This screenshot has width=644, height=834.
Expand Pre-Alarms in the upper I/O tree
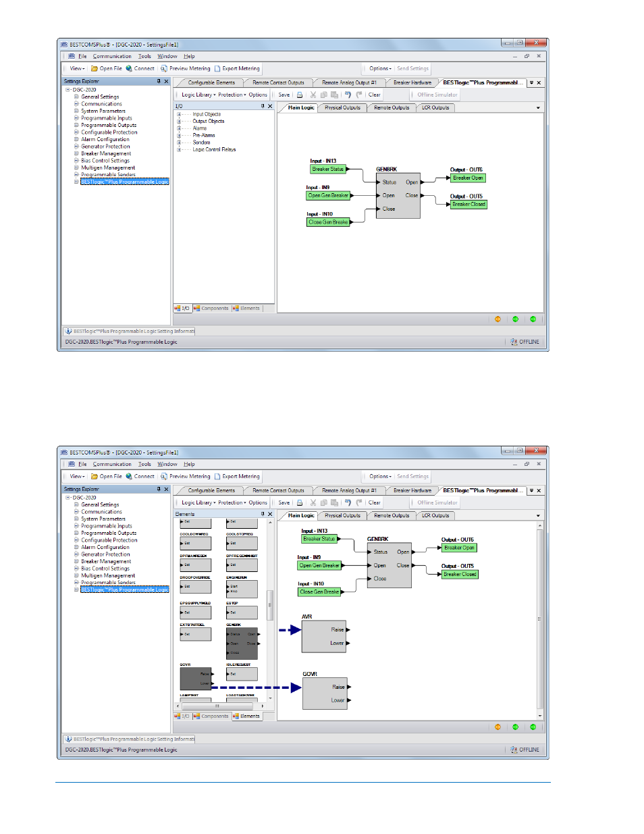[x=180, y=136]
